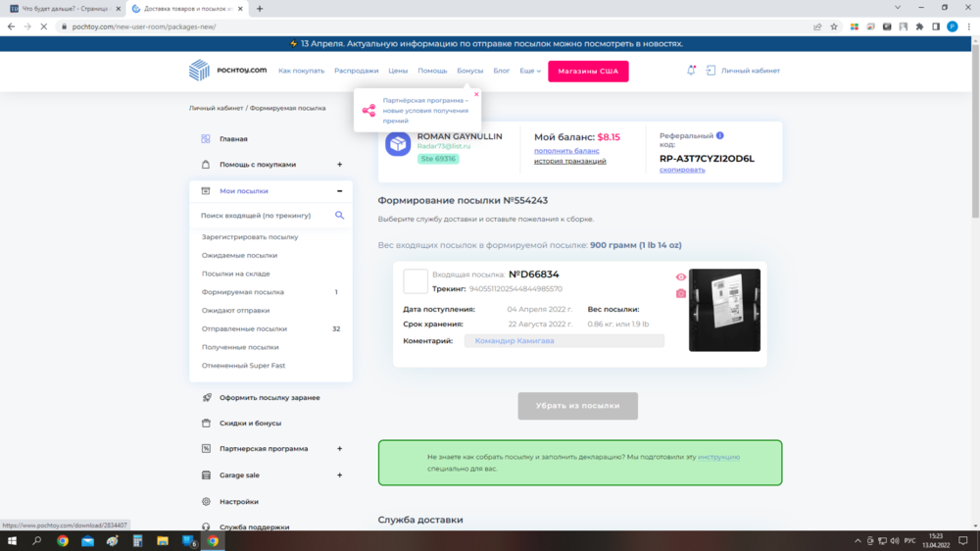The width and height of the screenshot is (980, 551).
Task: Click the tracking search input field
Action: coord(263,215)
